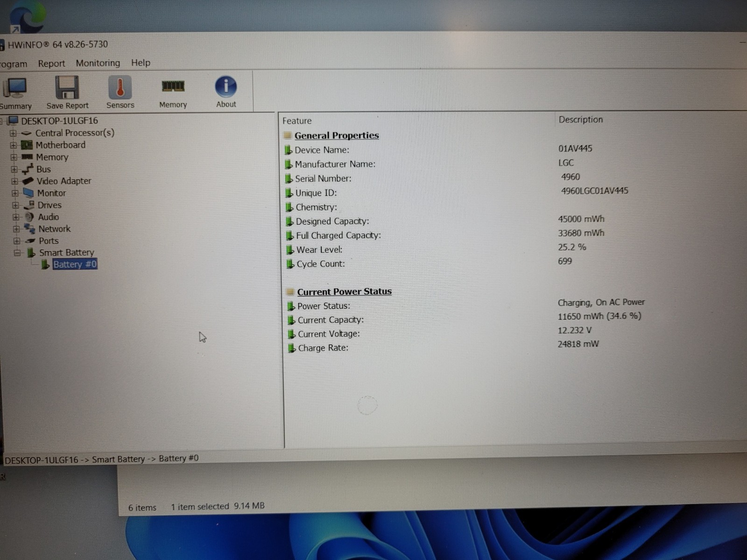This screenshot has height=560, width=747.
Task: Open the Program menu
Action: pyautogui.click(x=14, y=64)
